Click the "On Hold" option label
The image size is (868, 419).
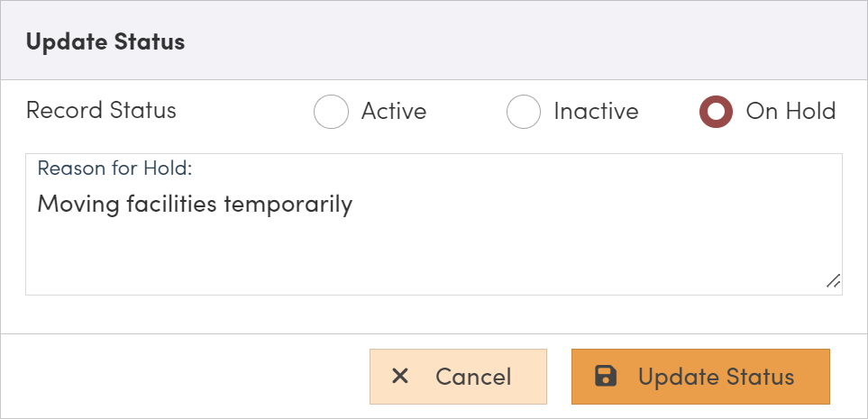pos(790,112)
